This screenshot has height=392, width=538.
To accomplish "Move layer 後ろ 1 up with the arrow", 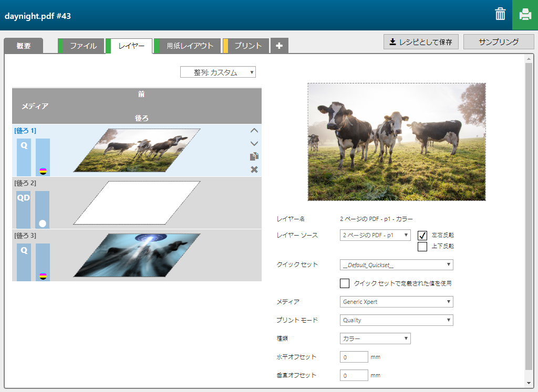I will pos(254,131).
